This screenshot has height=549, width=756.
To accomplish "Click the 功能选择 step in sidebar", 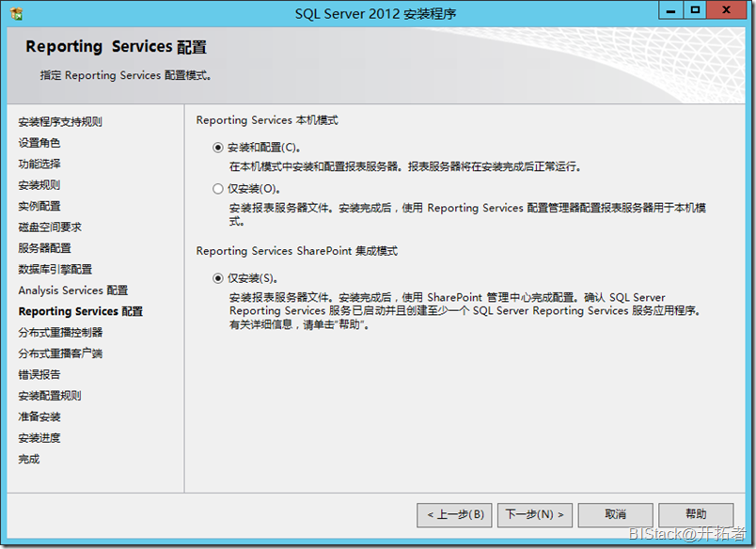I will pos(39,164).
